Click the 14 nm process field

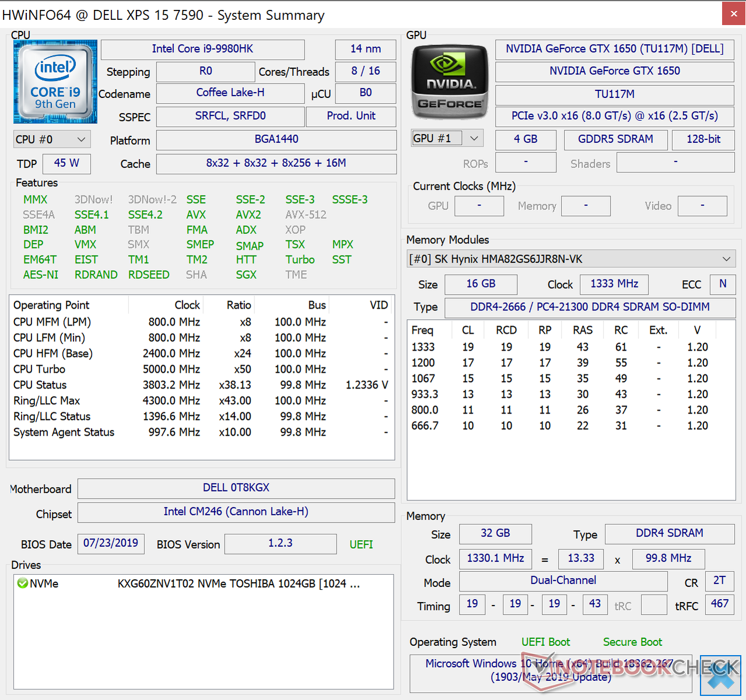click(x=365, y=49)
